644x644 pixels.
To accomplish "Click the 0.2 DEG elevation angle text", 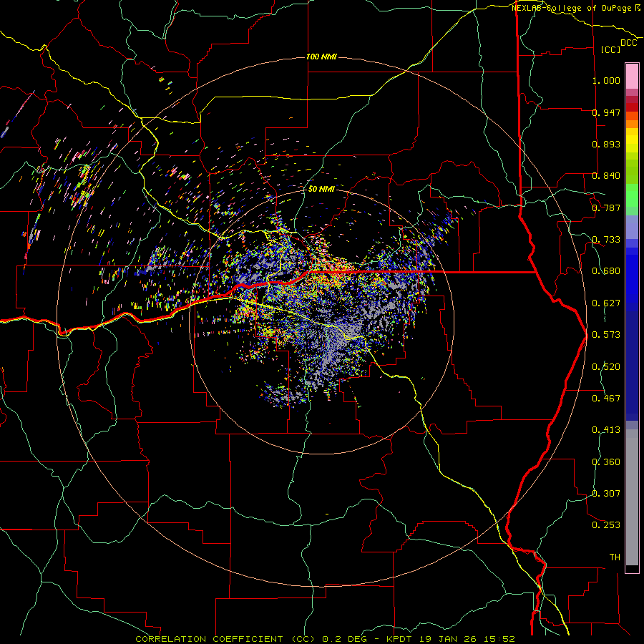I will (344, 639).
